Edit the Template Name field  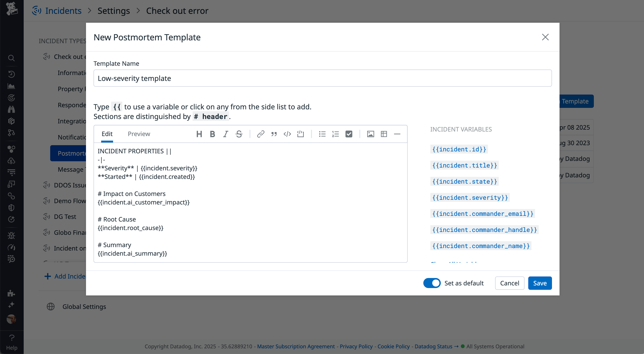click(323, 78)
